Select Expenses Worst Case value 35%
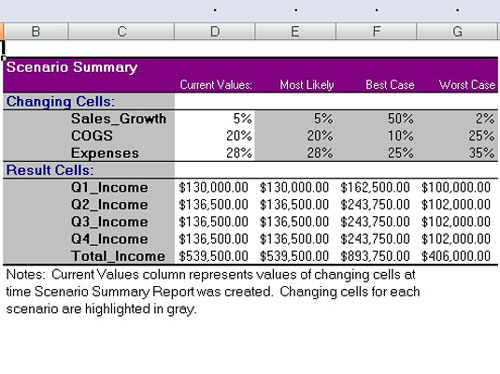The image size is (500, 374). point(481,153)
